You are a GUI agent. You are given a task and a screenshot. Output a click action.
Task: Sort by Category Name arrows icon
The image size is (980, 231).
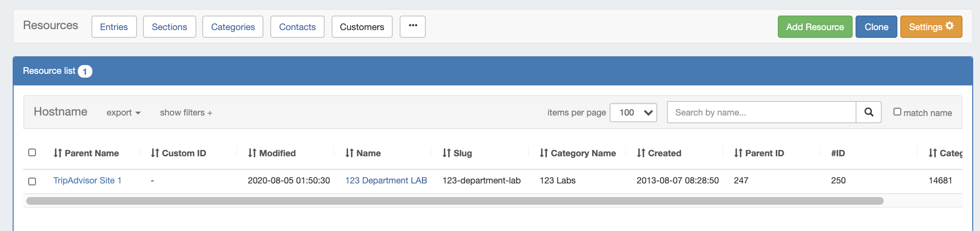pyautogui.click(x=544, y=153)
